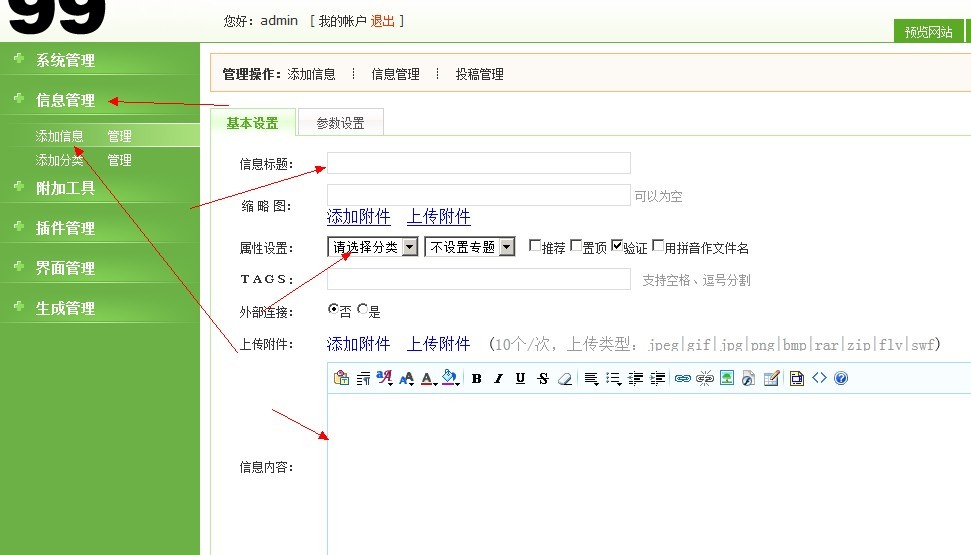Enable 用拼音作文件名 checkbox
The image size is (971, 555).
[x=658, y=246]
